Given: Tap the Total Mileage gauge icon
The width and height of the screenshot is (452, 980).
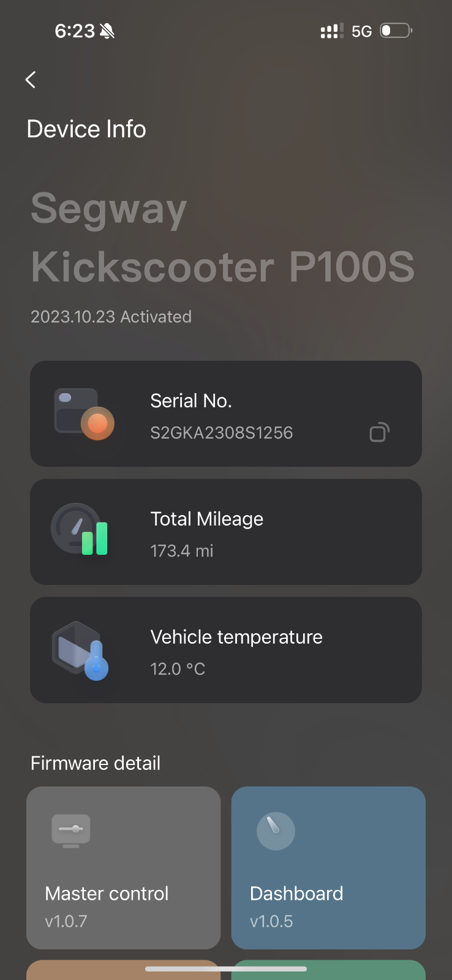Looking at the screenshot, I should (80, 530).
